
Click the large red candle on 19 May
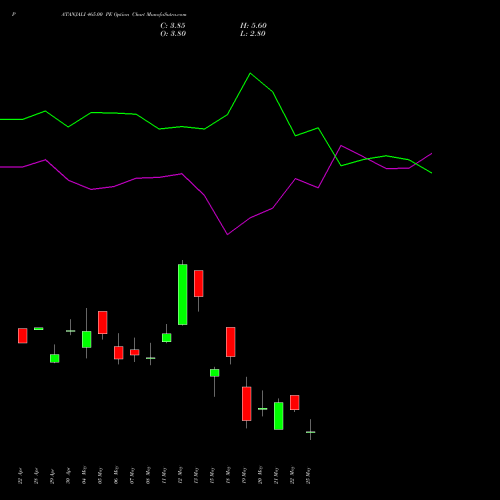click(247, 404)
